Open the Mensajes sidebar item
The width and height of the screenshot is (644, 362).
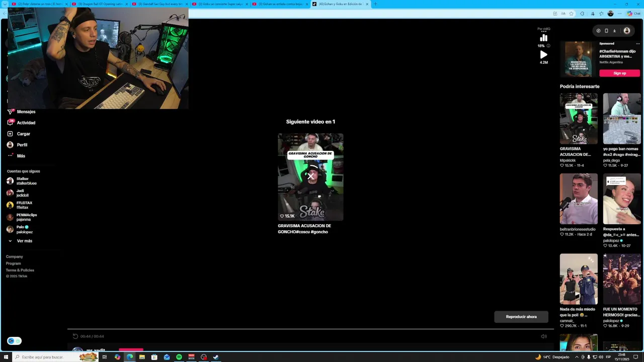(x=21, y=112)
